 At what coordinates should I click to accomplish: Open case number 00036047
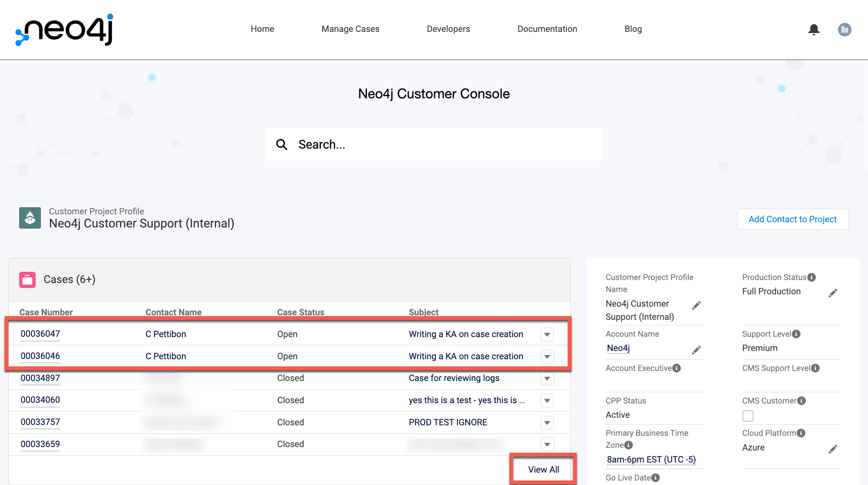(40, 334)
